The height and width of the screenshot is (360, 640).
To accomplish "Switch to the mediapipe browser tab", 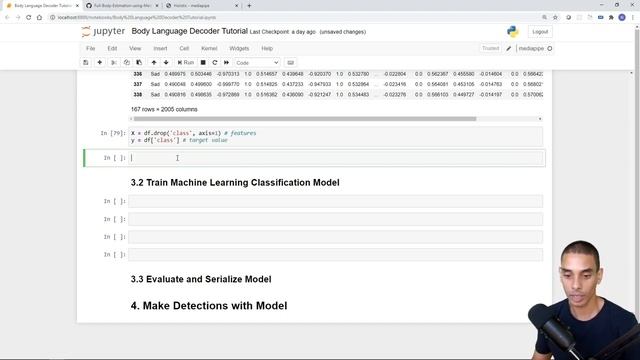I will (x=202, y=6).
